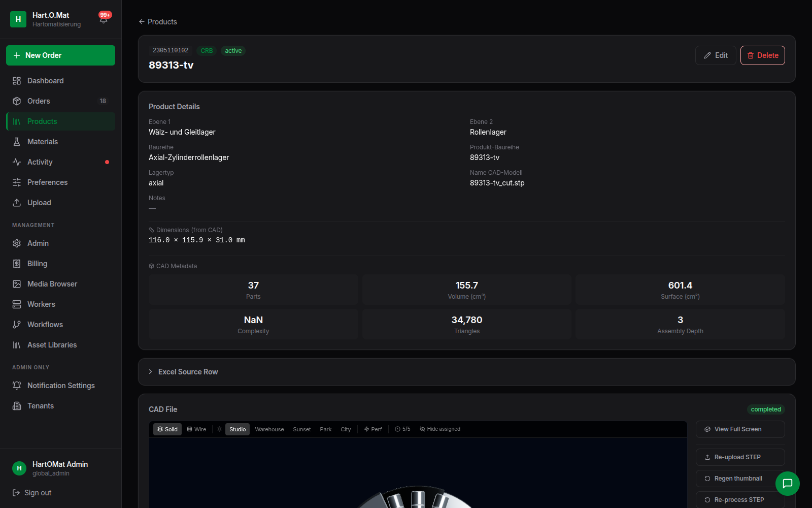Viewport: 812px width, 508px height.
Task: Click the Media Browser image icon
Action: [x=17, y=284]
